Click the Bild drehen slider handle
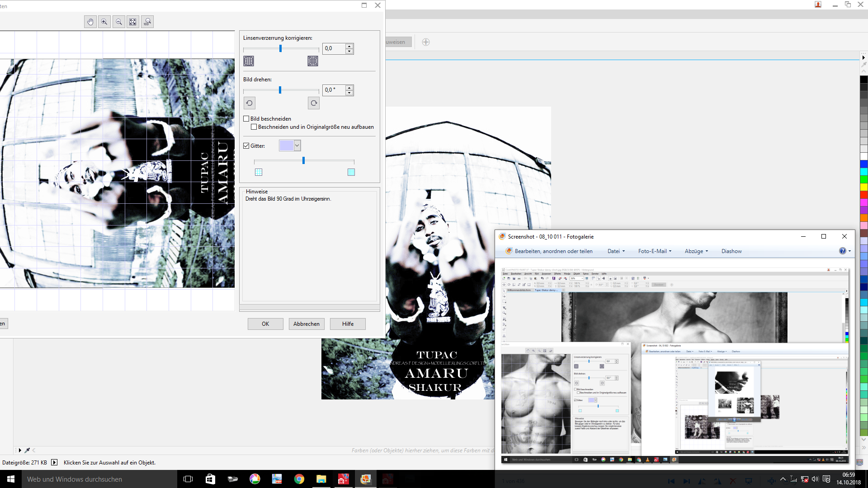The height and width of the screenshot is (488, 868). 280,90
